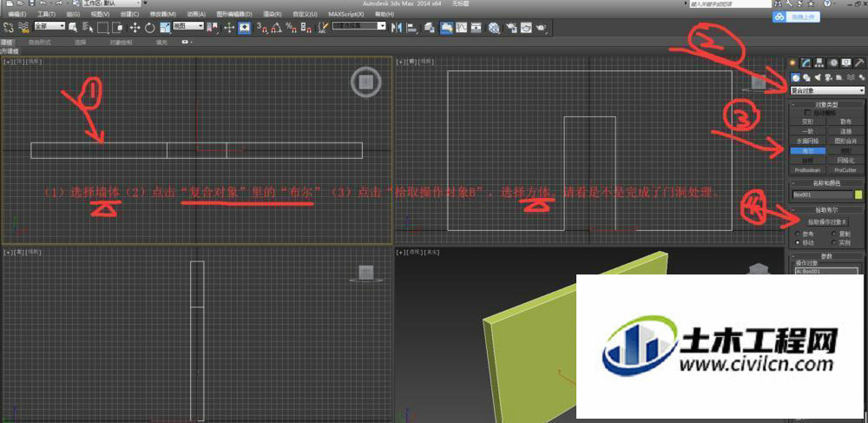Toggle Spinner Snap icon

click(x=306, y=27)
